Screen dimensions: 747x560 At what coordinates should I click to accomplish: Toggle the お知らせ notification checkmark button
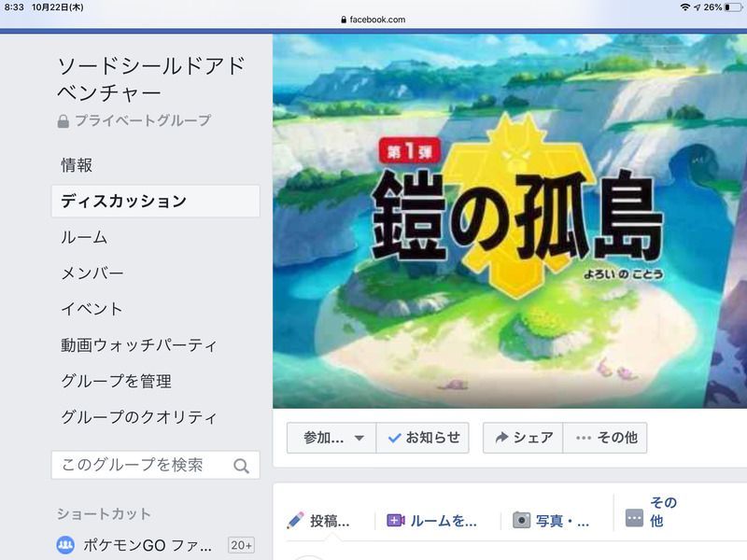[423, 438]
